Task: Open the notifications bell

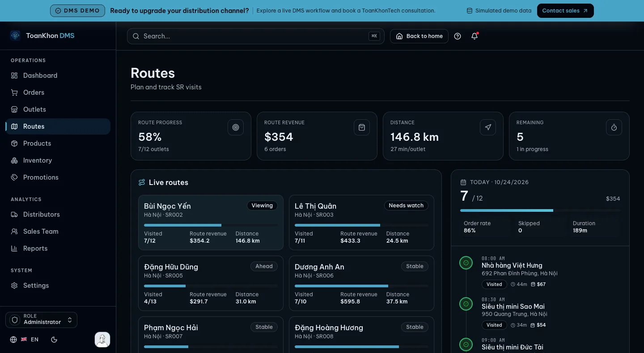Action: coord(475,36)
